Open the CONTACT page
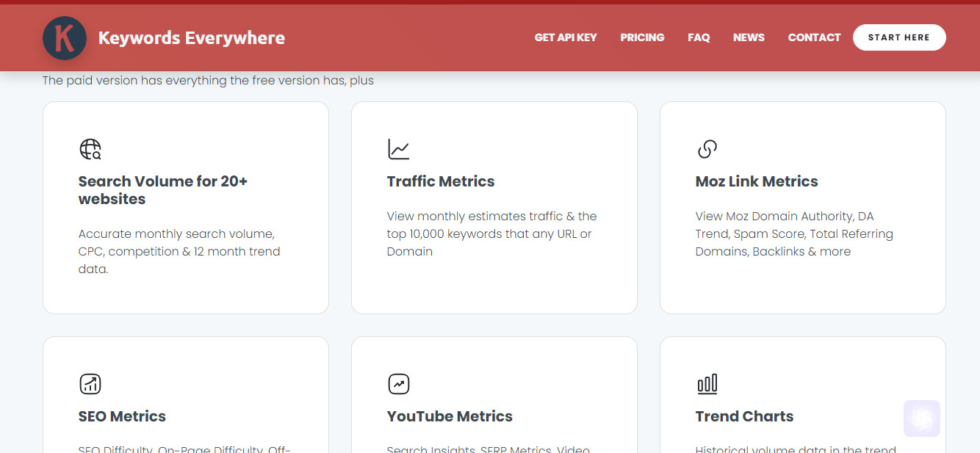 click(x=814, y=37)
